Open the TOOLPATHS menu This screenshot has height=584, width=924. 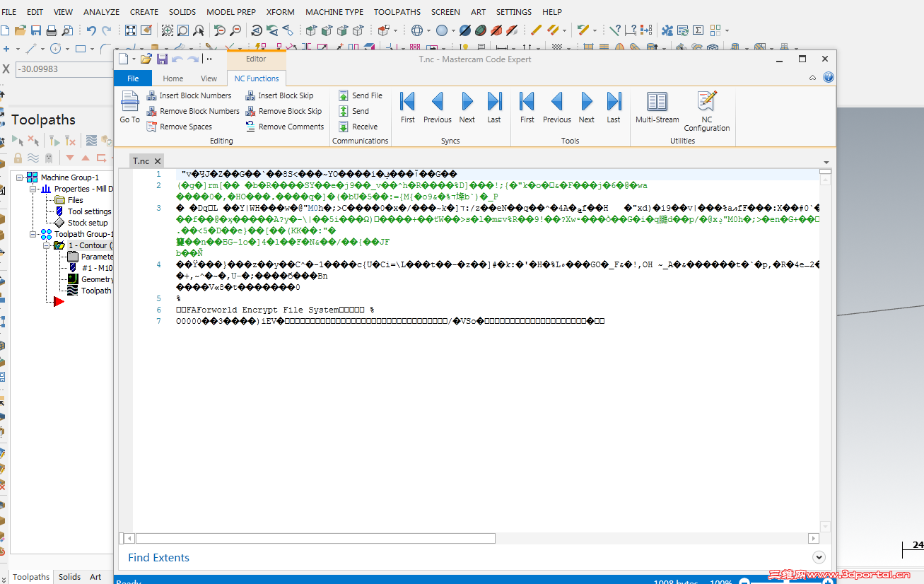point(397,12)
